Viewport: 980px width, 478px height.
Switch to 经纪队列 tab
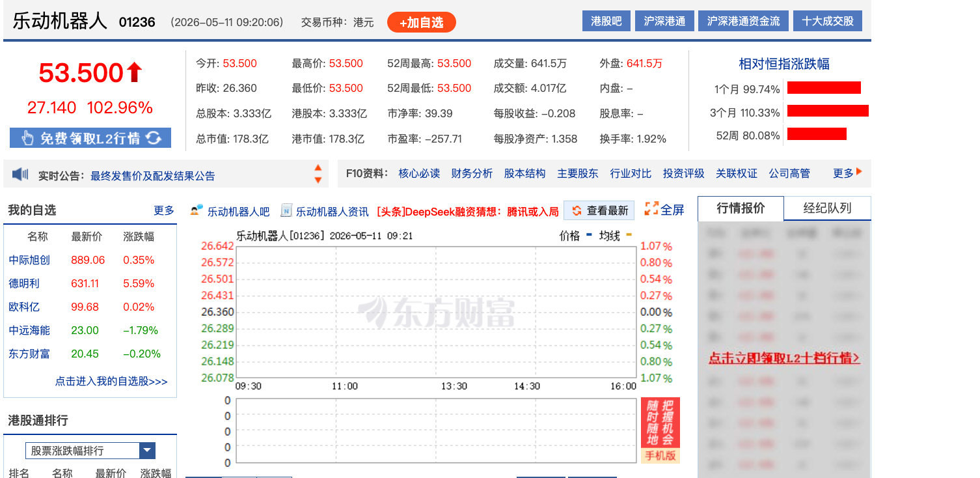point(827,208)
